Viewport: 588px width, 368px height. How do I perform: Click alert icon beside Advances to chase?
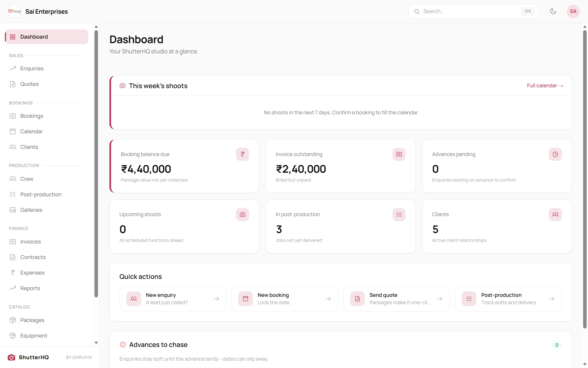123,345
